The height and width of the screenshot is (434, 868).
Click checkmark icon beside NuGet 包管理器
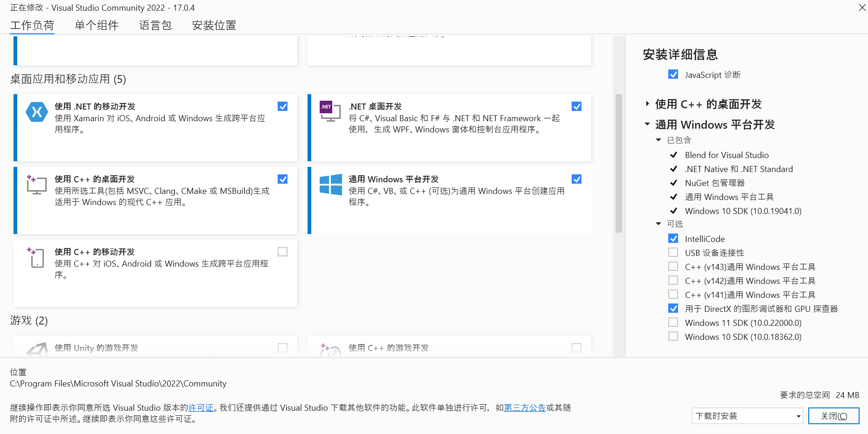pyautogui.click(x=673, y=183)
